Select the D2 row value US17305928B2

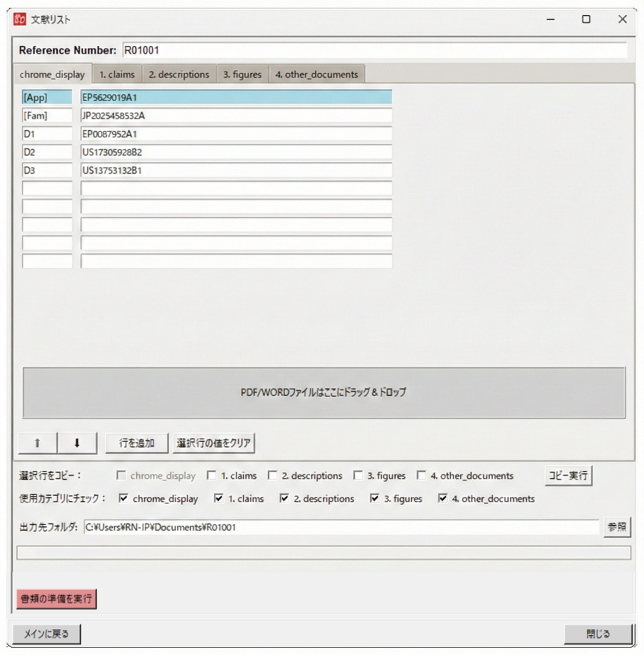pyautogui.click(x=236, y=152)
